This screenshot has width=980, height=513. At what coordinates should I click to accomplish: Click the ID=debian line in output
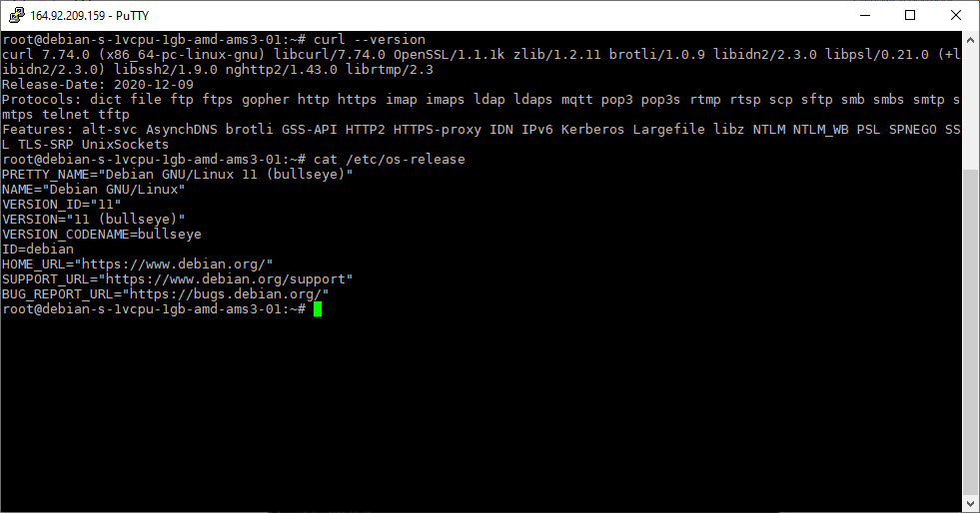coord(38,249)
